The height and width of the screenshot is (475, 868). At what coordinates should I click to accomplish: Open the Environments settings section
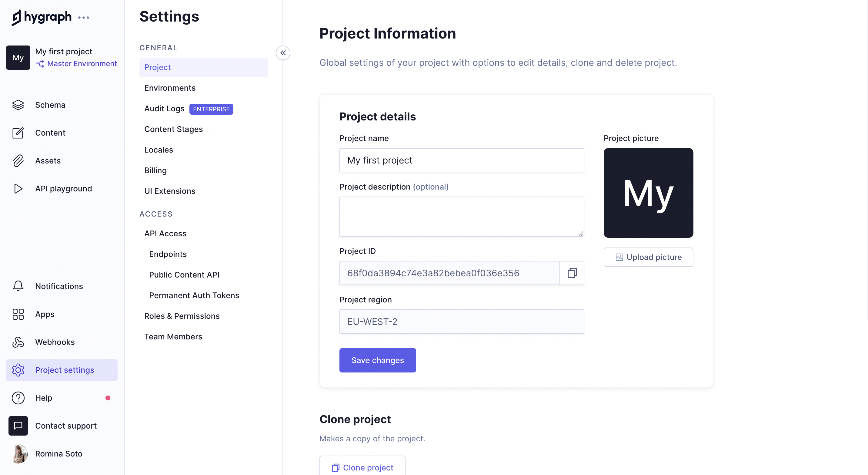[169, 88]
